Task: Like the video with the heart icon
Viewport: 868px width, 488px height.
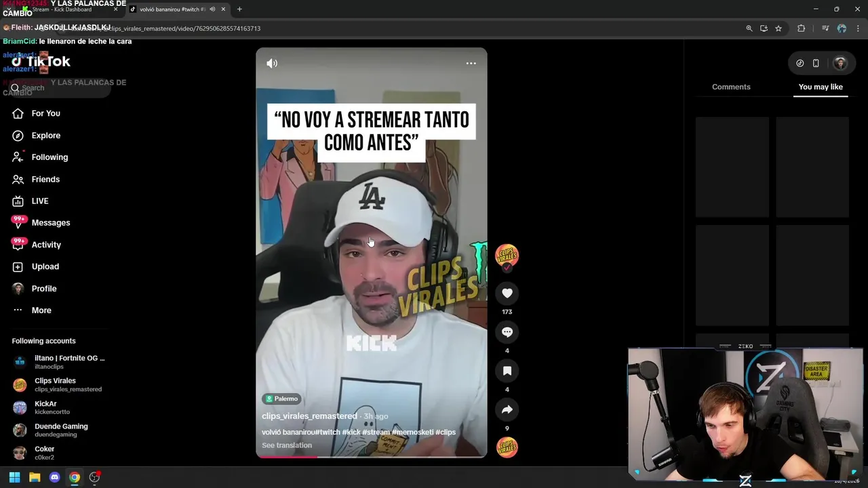Action: 507,293
